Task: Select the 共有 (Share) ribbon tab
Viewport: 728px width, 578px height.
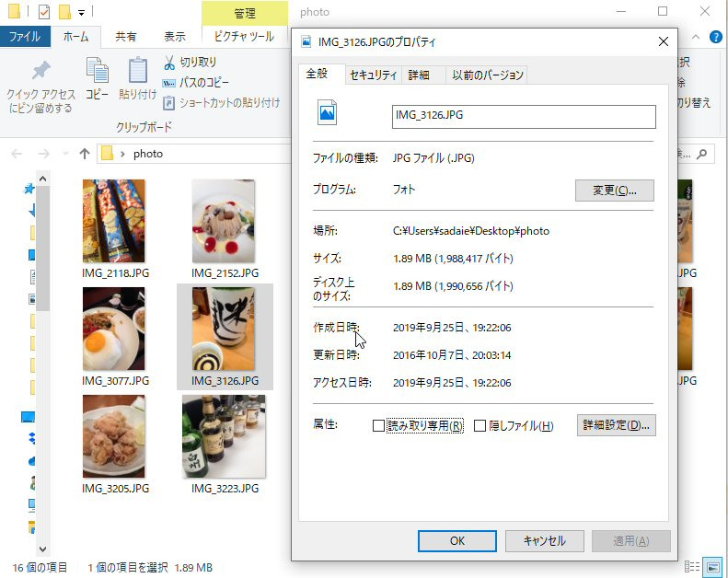Action: 126,36
